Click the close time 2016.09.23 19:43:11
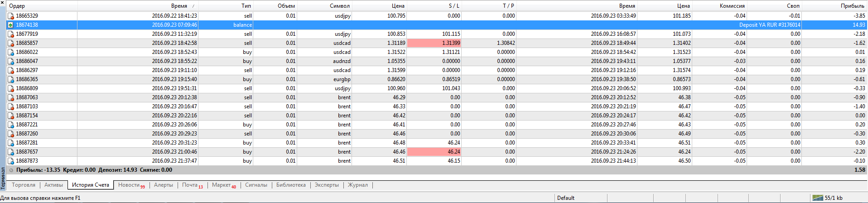This screenshot has height=203, width=868. coord(613,61)
